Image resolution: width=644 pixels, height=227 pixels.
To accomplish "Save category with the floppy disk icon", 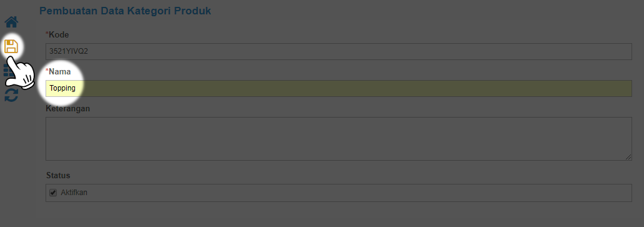I will point(11,46).
